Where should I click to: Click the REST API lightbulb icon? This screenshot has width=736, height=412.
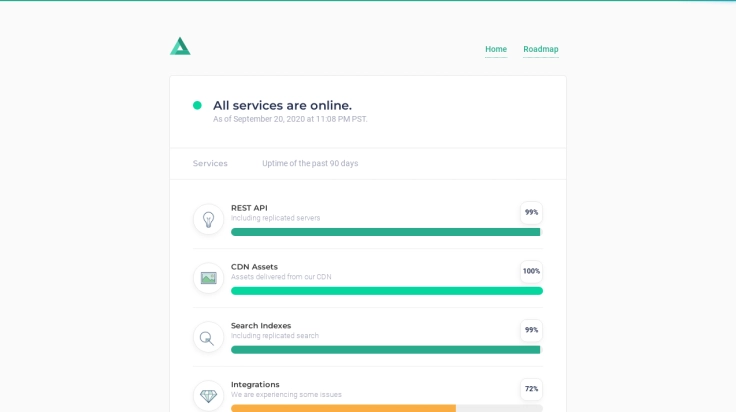208,219
